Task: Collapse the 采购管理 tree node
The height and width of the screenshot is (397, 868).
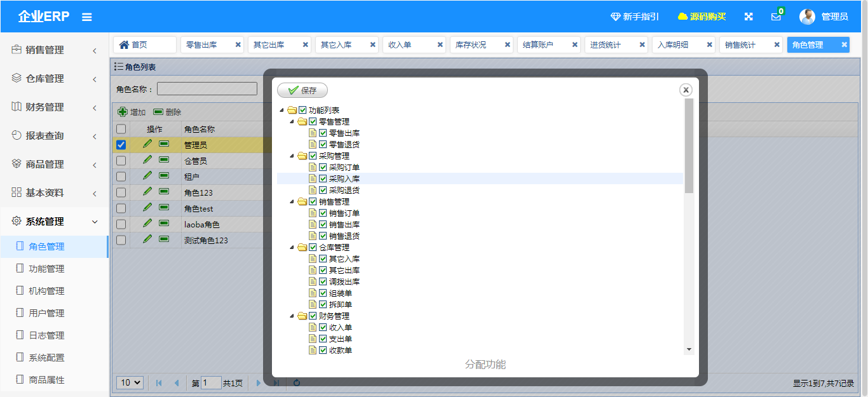Action: (292, 156)
